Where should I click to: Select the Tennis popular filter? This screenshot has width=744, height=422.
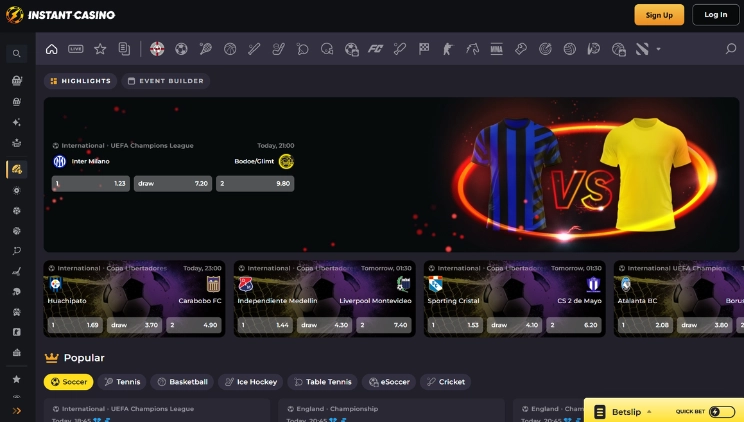click(122, 382)
